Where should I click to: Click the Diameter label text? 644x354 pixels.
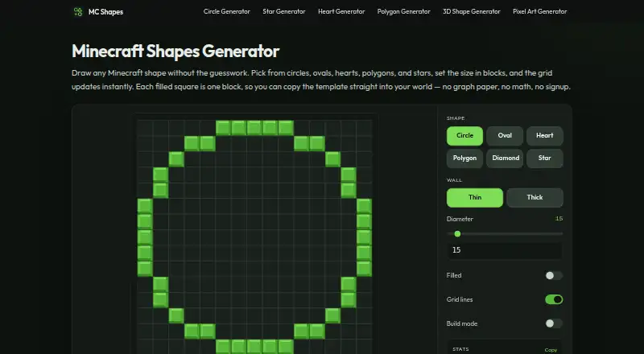[460, 219]
